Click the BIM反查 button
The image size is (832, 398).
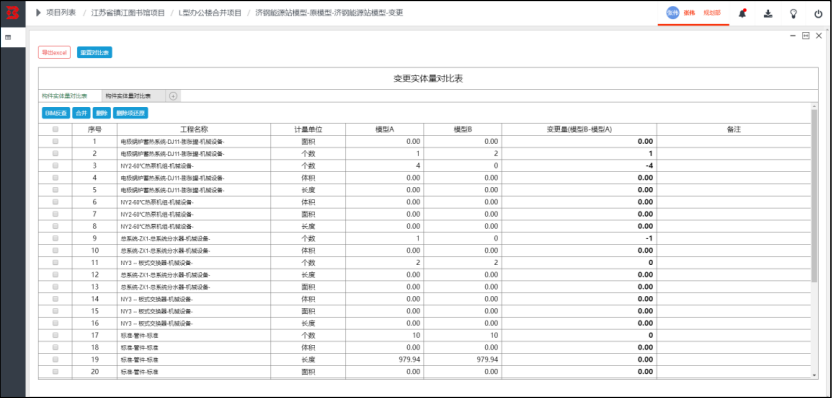coord(56,113)
